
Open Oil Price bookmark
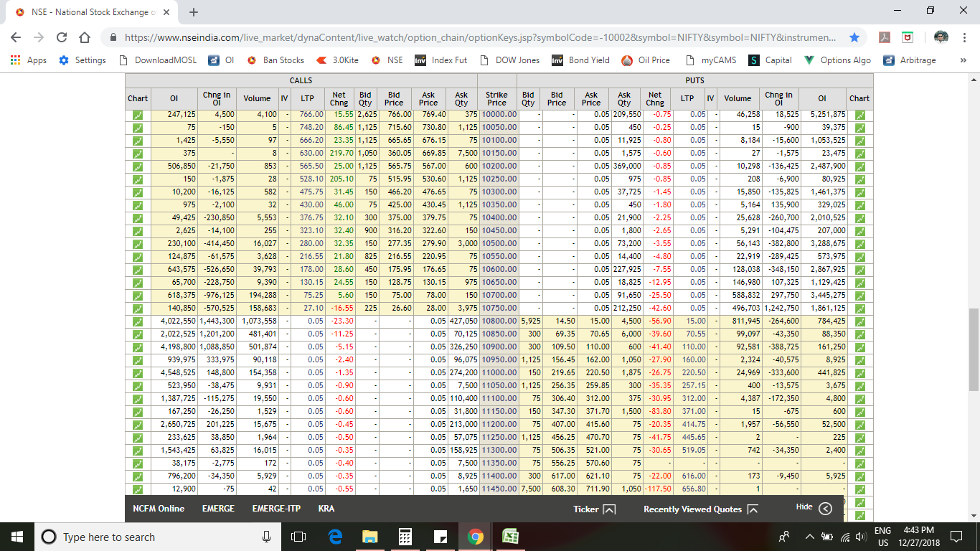[x=646, y=60]
